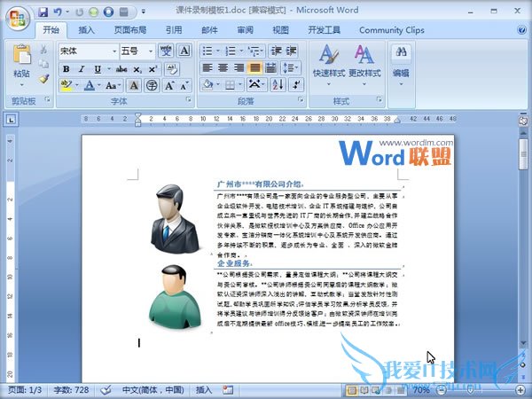Image resolution: width=532 pixels, height=399 pixels.
Task: Toggle show/hide paragraph marks
Action: (296, 85)
